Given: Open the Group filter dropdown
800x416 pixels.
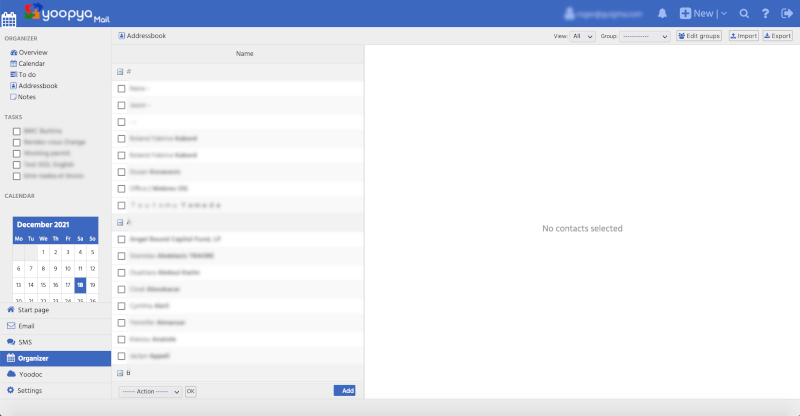Looking at the screenshot, I should (x=646, y=36).
